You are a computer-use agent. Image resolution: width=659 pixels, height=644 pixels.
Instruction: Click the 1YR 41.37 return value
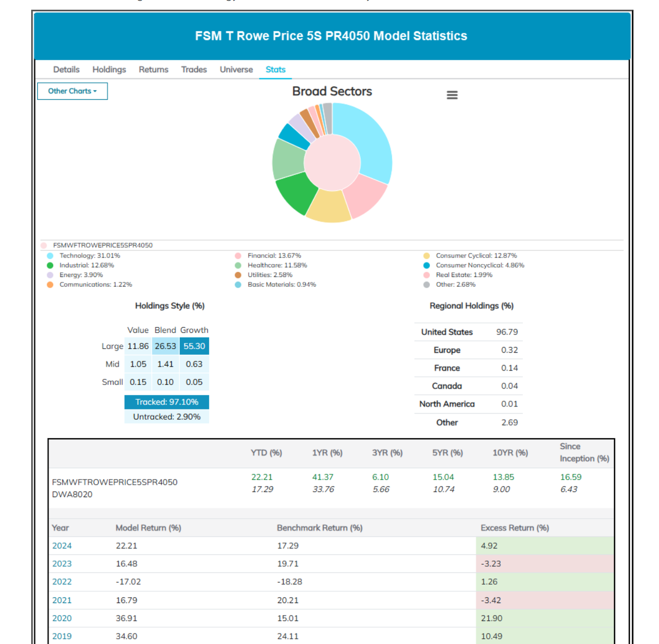tap(323, 478)
